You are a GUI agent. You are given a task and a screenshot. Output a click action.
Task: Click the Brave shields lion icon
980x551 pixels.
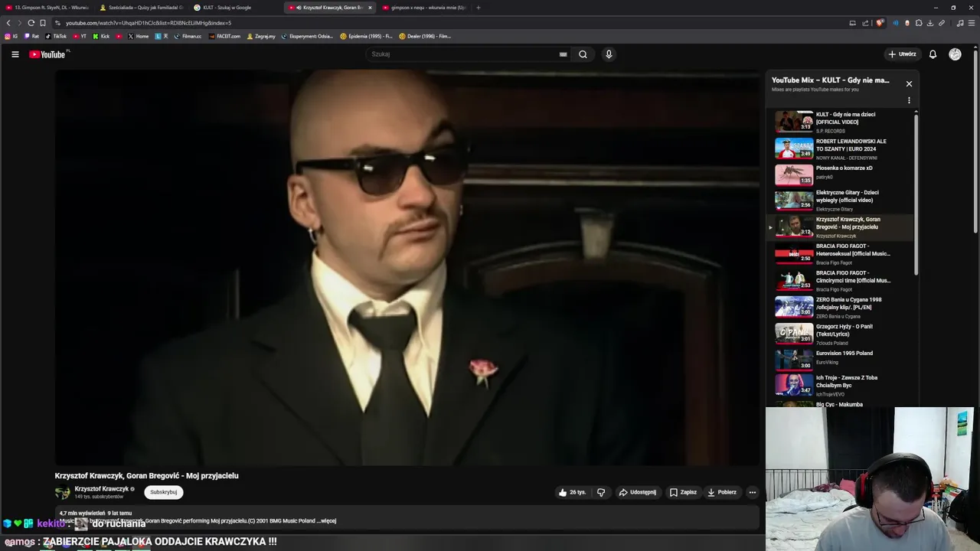pos(880,23)
